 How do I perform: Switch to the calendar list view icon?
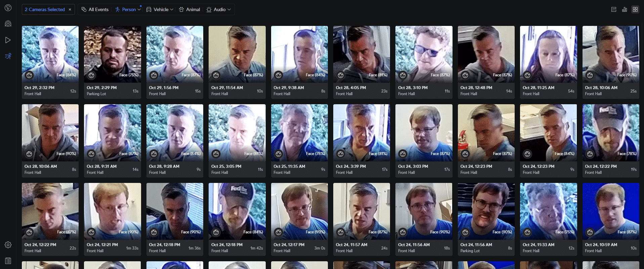pyautogui.click(x=614, y=9)
